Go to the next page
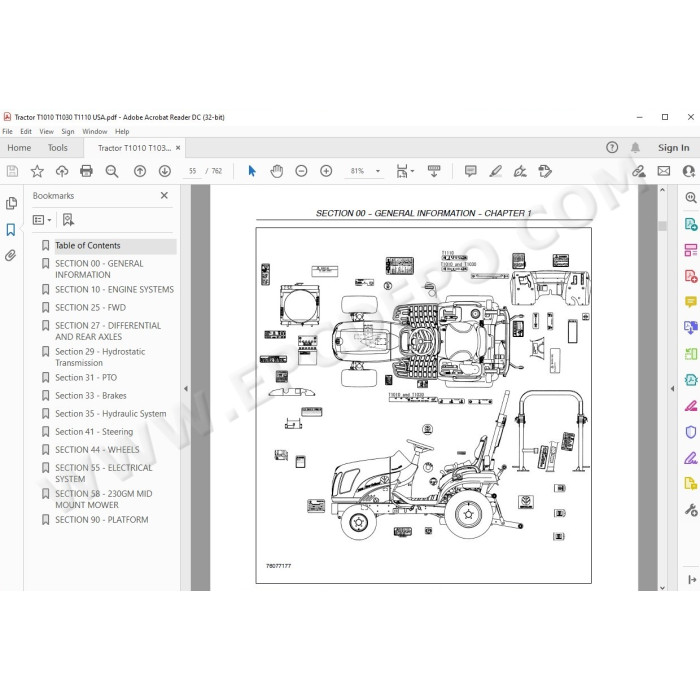The image size is (700, 700). pos(165,171)
